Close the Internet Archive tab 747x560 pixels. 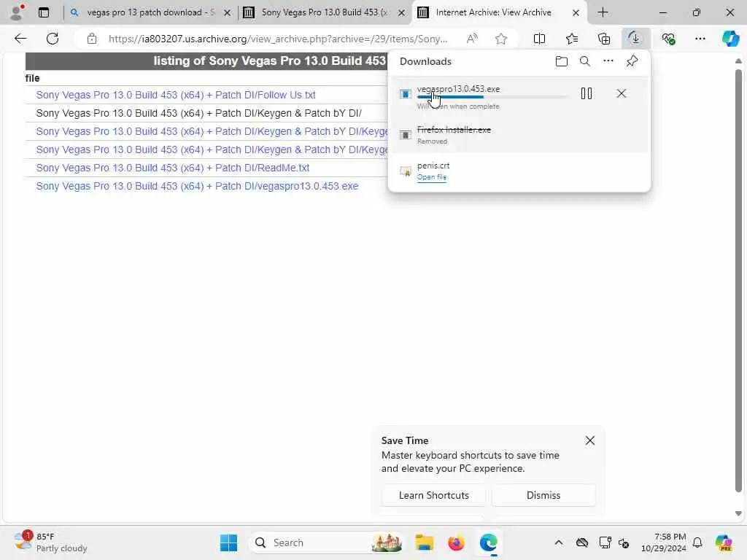click(576, 13)
